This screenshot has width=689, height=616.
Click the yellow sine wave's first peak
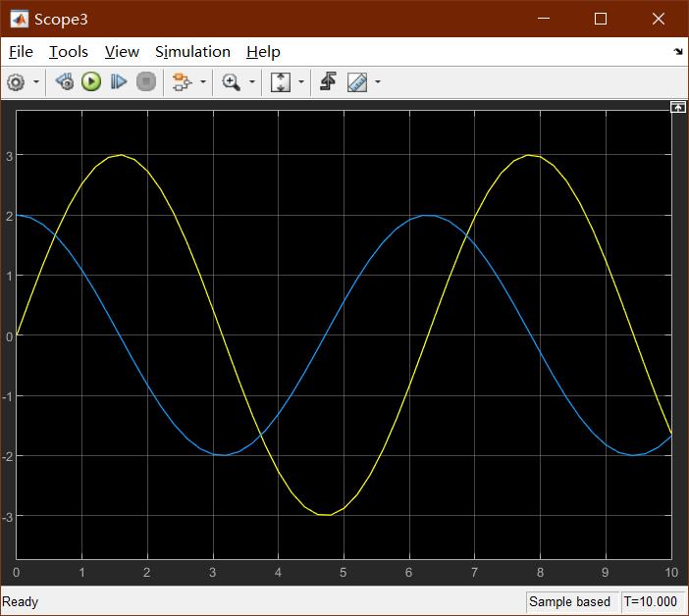coord(122,155)
